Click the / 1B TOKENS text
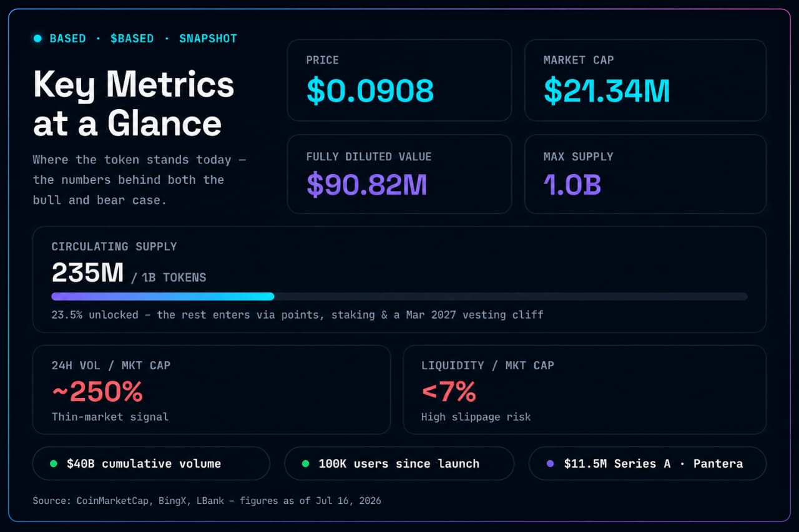 (169, 278)
